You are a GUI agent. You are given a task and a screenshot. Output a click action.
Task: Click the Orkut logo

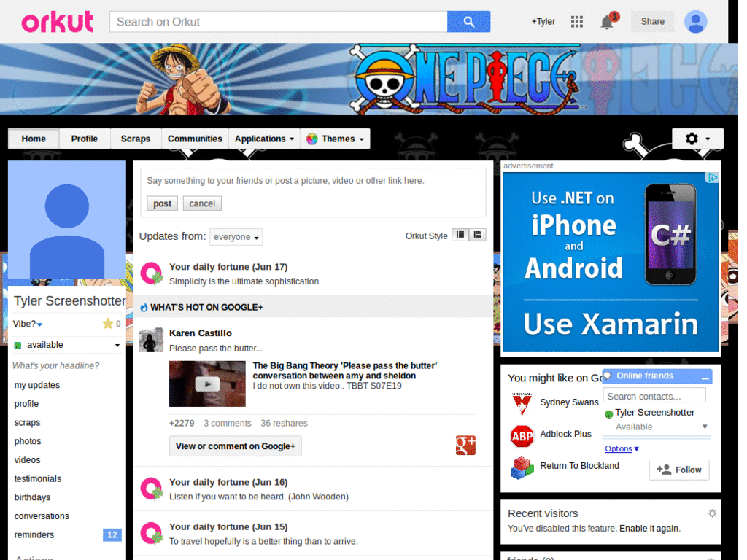pos(57,22)
